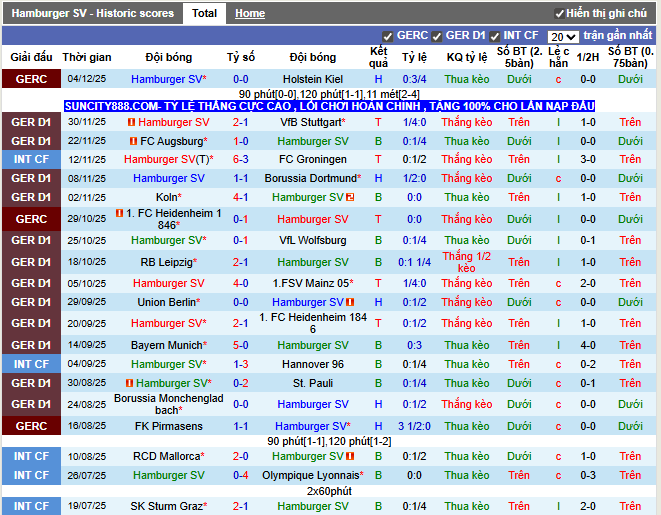The width and height of the screenshot is (661, 515).
Task: Red card icon after Hamburger SV in Union Berlin match
Action: point(350,302)
